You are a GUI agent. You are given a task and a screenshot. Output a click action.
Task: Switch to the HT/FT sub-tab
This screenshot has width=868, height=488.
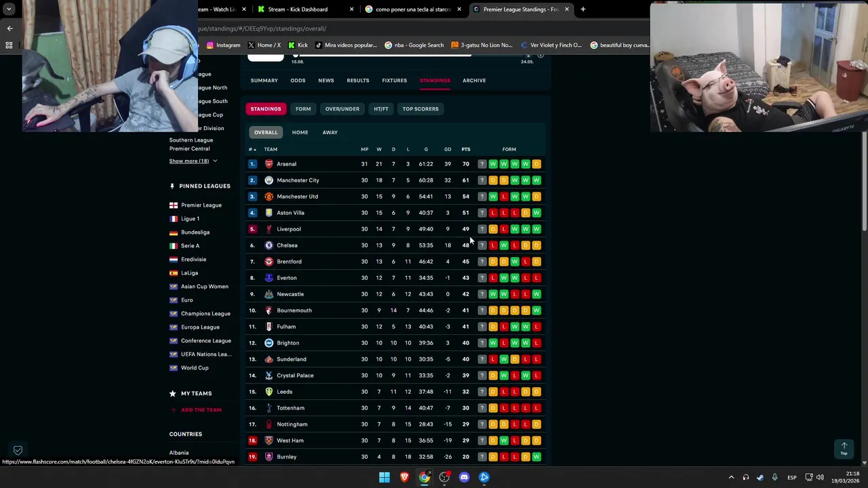click(x=381, y=109)
